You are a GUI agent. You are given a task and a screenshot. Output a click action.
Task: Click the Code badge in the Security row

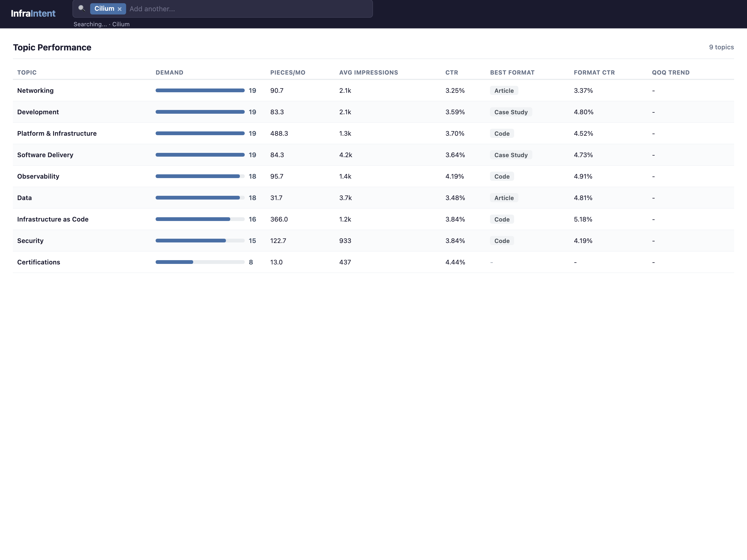point(502,240)
